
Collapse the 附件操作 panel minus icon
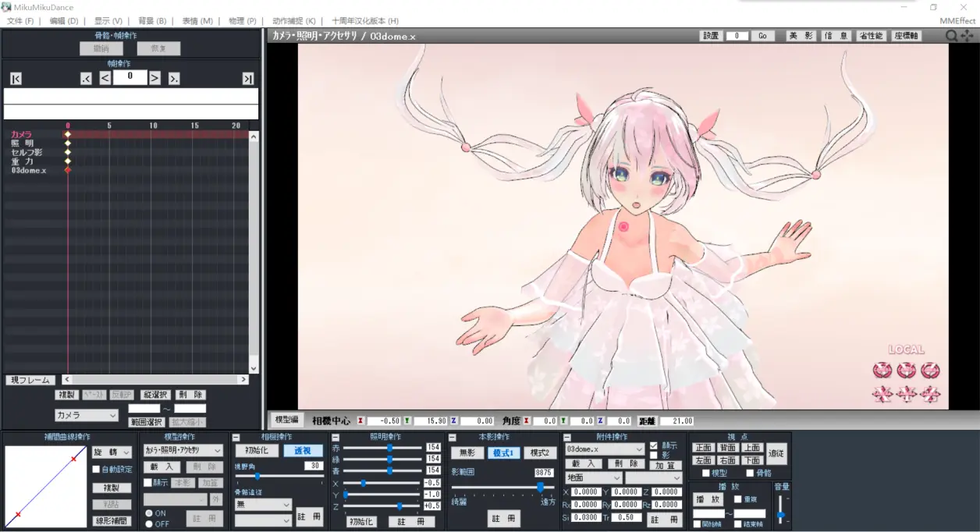pyautogui.click(x=567, y=438)
